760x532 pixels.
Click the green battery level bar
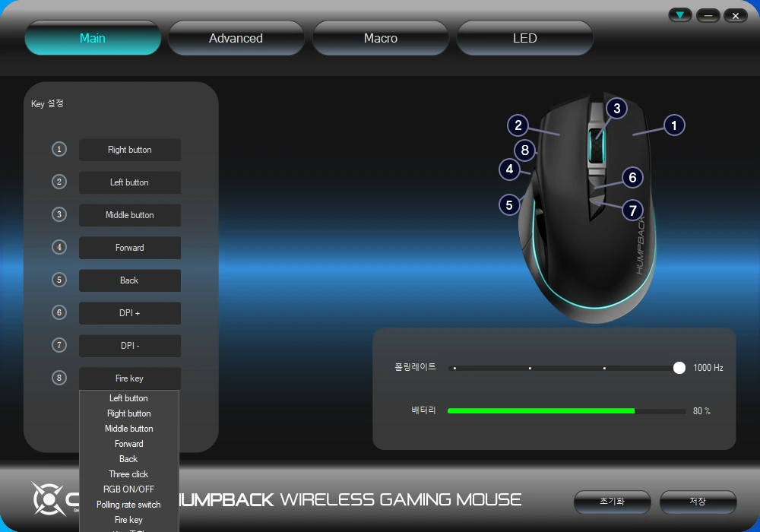(x=541, y=411)
